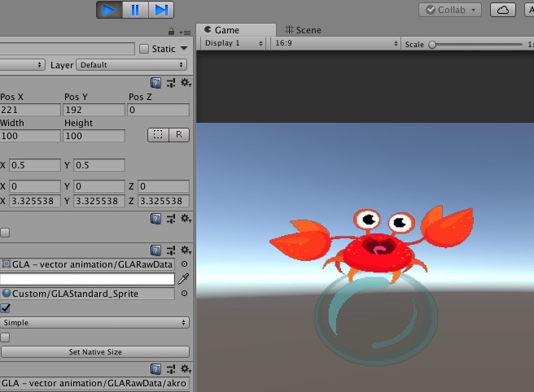Viewport: 534px width, 392px height.
Task: Switch to the Scene tab
Action: pos(303,30)
